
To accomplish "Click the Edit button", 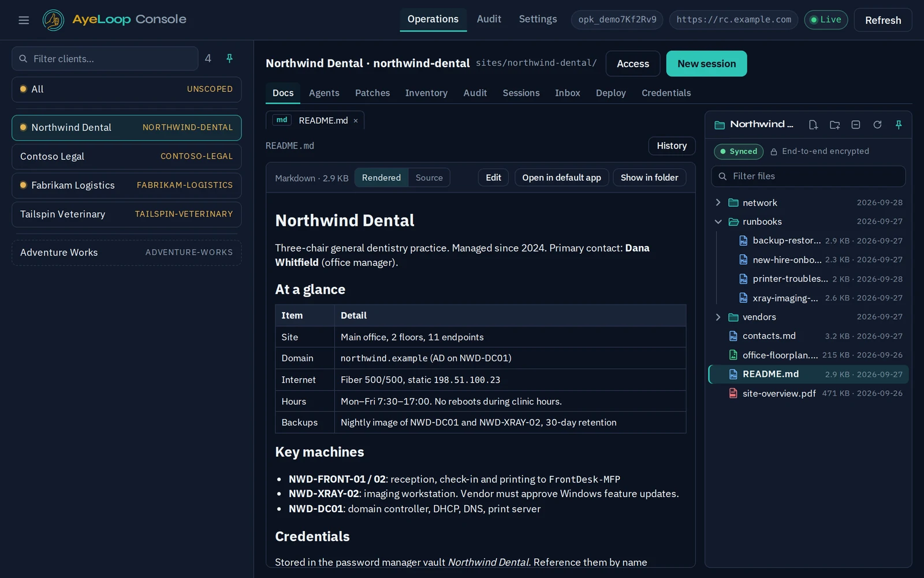I will [493, 177].
